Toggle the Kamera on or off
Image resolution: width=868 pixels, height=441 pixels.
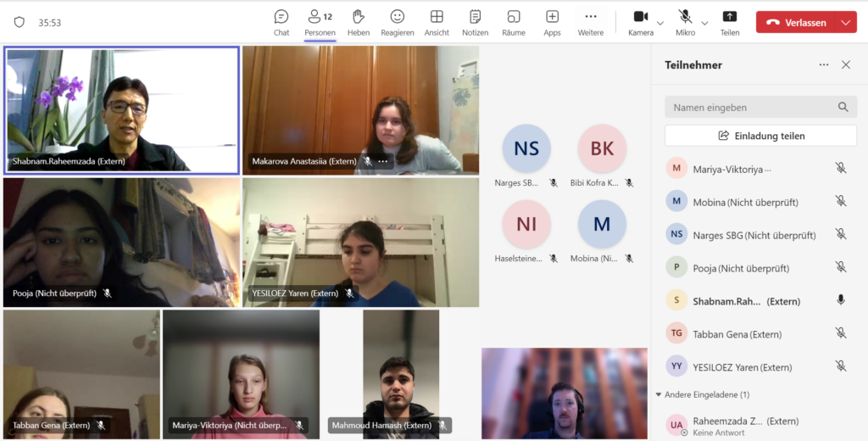tap(640, 17)
